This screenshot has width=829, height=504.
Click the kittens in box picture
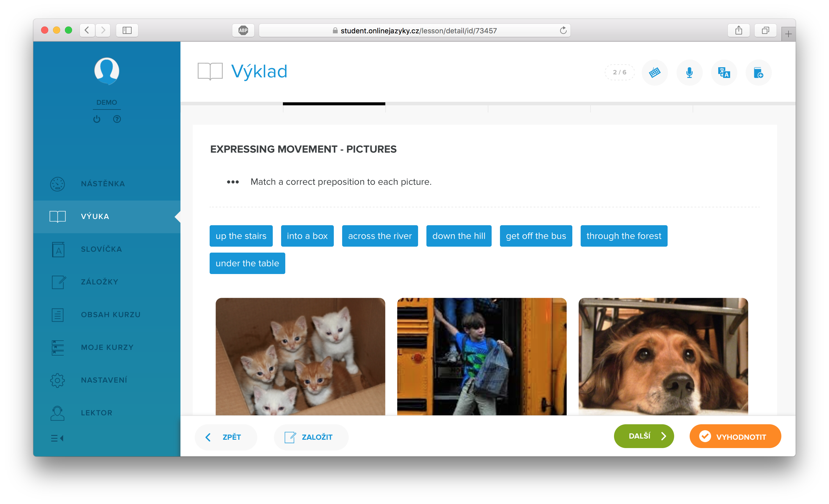300,356
